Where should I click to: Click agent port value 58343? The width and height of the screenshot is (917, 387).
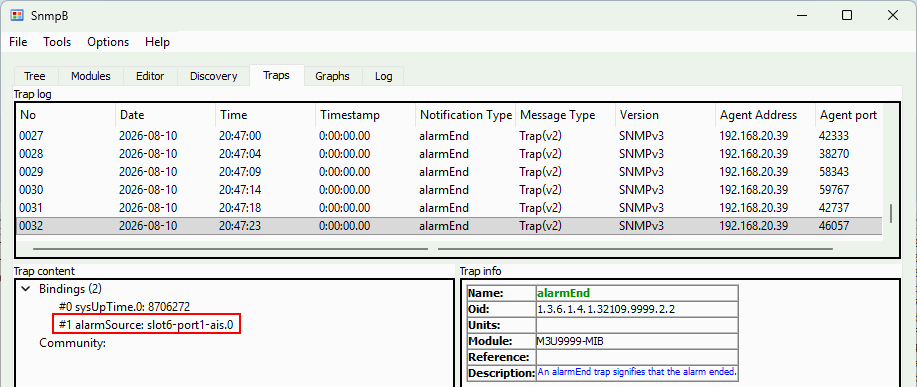click(x=834, y=172)
